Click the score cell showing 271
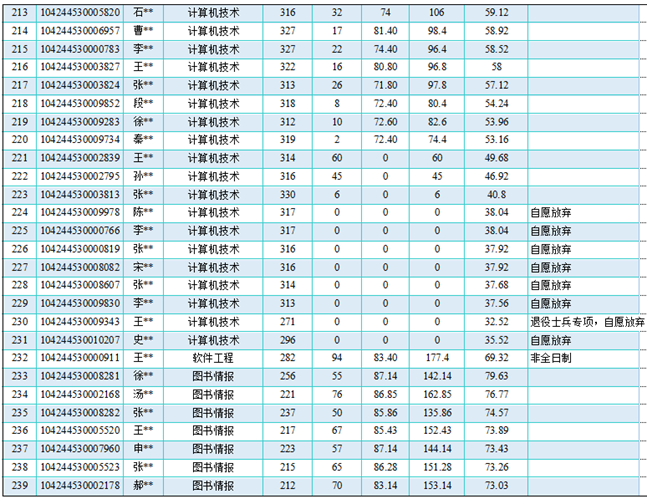 tap(288, 321)
